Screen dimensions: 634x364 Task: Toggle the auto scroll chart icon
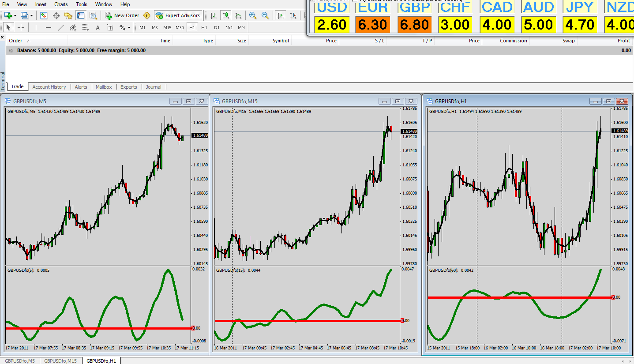pos(280,15)
